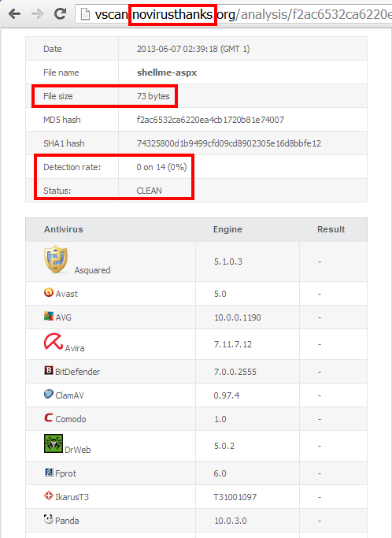
Task: Click the SHA1 hash row label
Action: [x=64, y=143]
